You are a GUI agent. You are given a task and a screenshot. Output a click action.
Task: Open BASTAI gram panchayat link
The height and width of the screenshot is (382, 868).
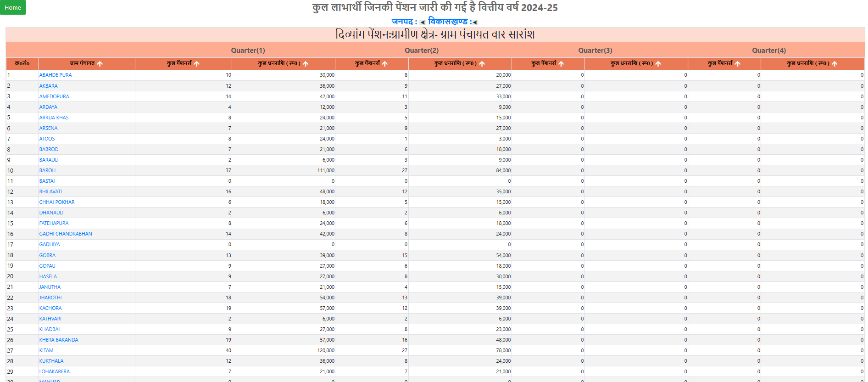point(47,181)
